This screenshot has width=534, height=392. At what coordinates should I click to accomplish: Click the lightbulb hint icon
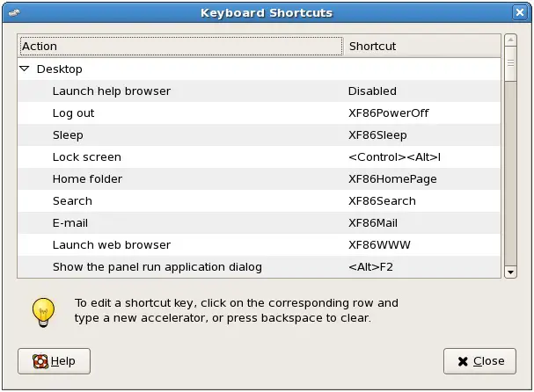43,310
